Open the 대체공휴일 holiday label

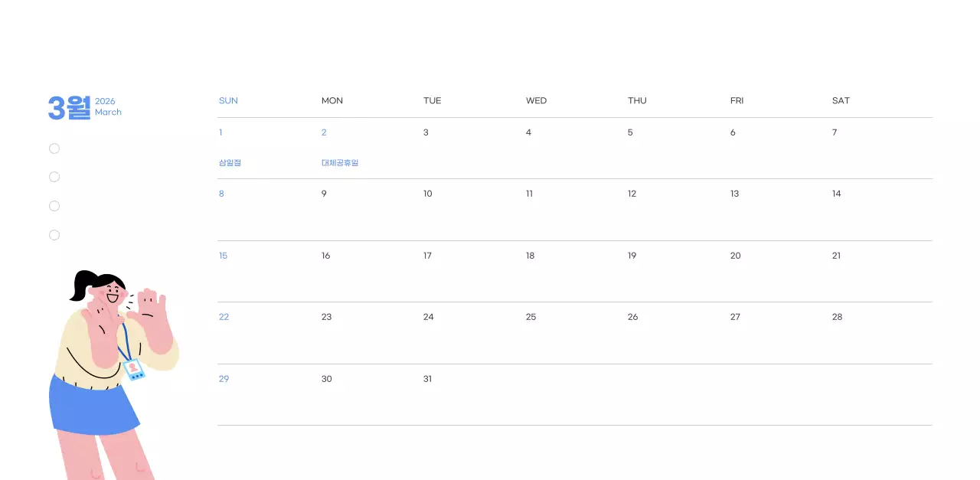(340, 163)
